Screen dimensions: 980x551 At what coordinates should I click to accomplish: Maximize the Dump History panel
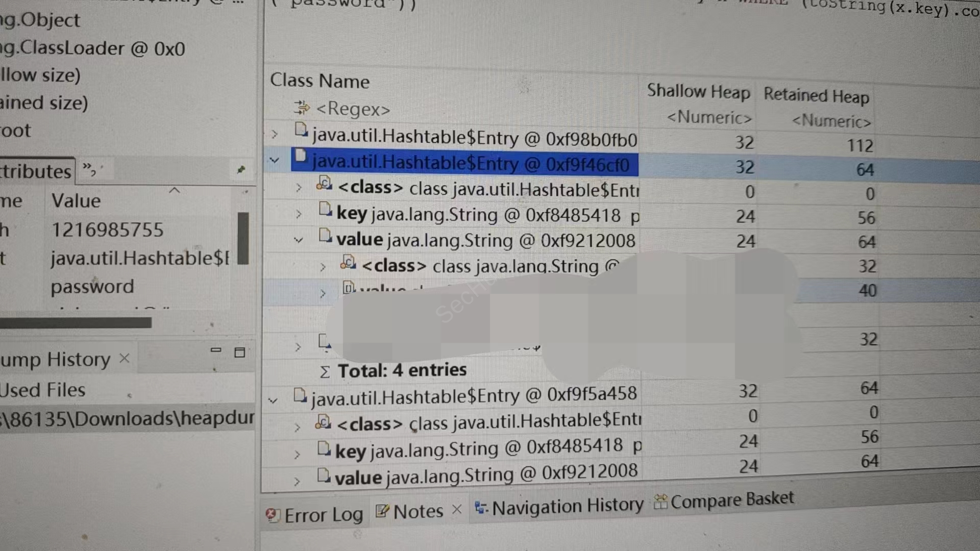[239, 352]
